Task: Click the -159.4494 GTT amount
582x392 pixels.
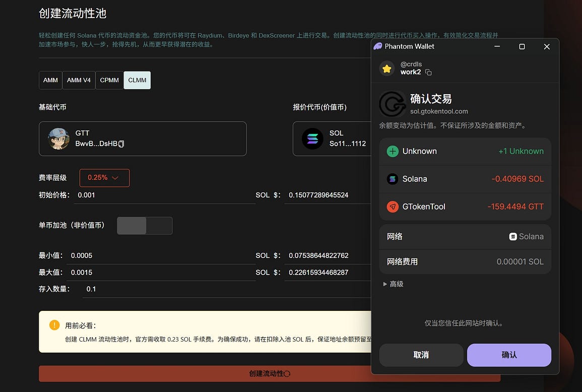Action: (515, 207)
